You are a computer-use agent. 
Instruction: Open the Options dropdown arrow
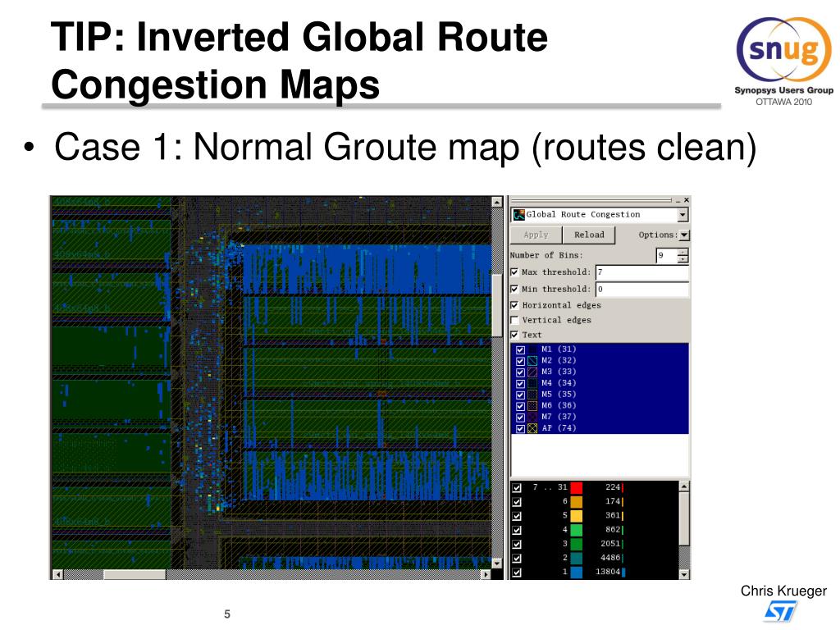point(684,235)
